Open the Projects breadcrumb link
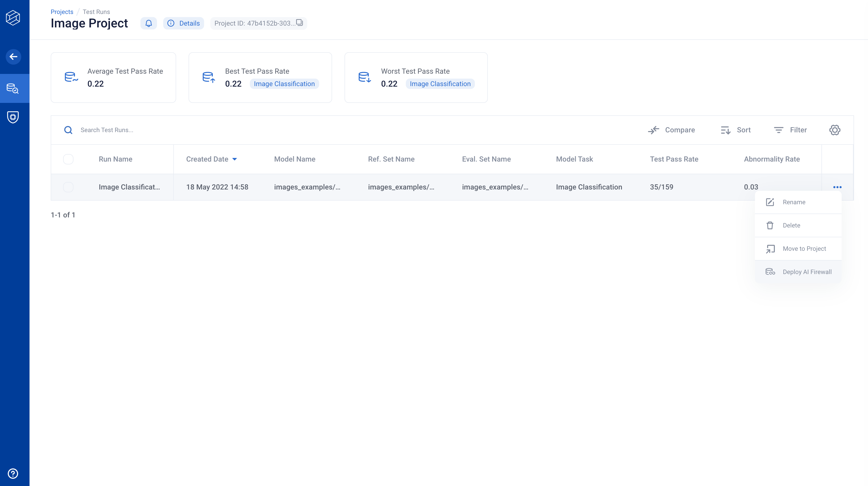 click(62, 12)
